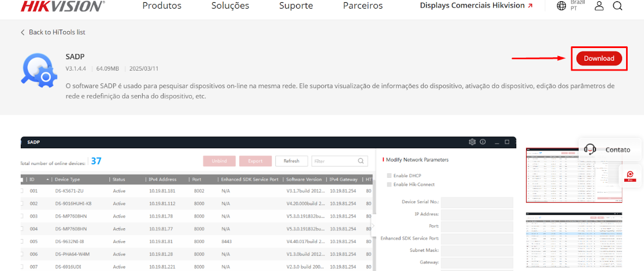Image resolution: width=644 pixels, height=271 pixels.
Task: Click the IPv4 Gateway column header
Action: [x=344, y=180]
